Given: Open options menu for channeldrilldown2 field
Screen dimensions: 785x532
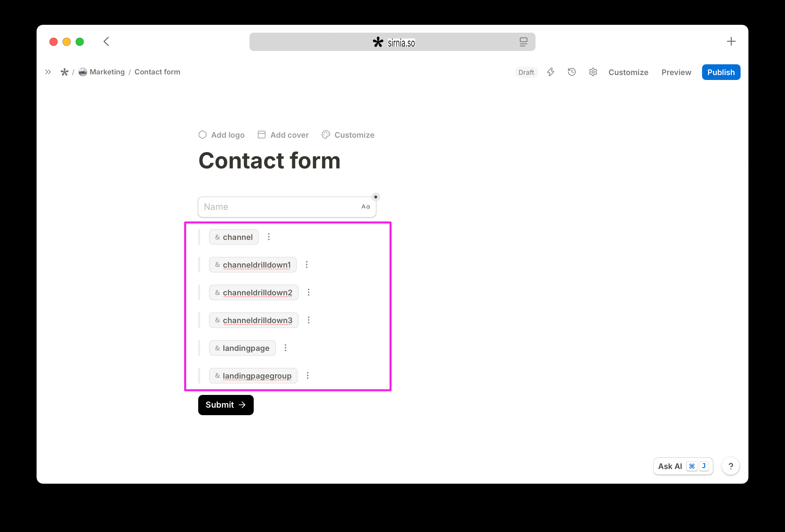Looking at the screenshot, I should [308, 292].
